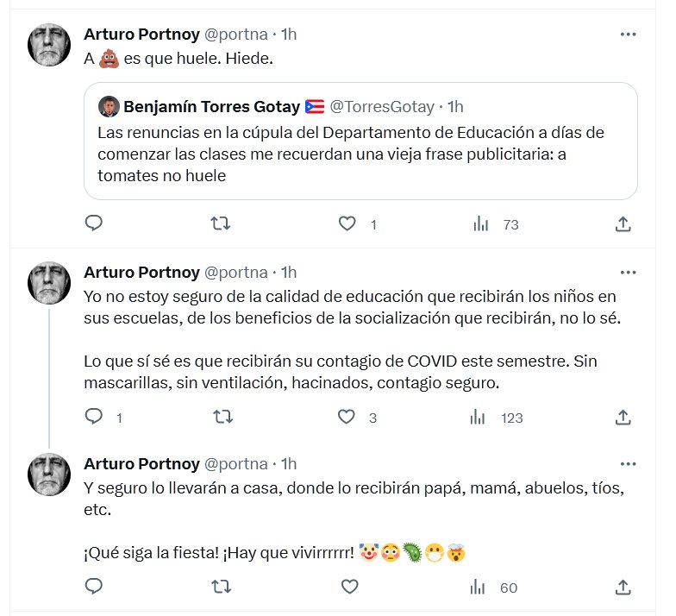Reply to the COVID contagio tweet
This screenshot has height=616, width=676.
(x=95, y=418)
